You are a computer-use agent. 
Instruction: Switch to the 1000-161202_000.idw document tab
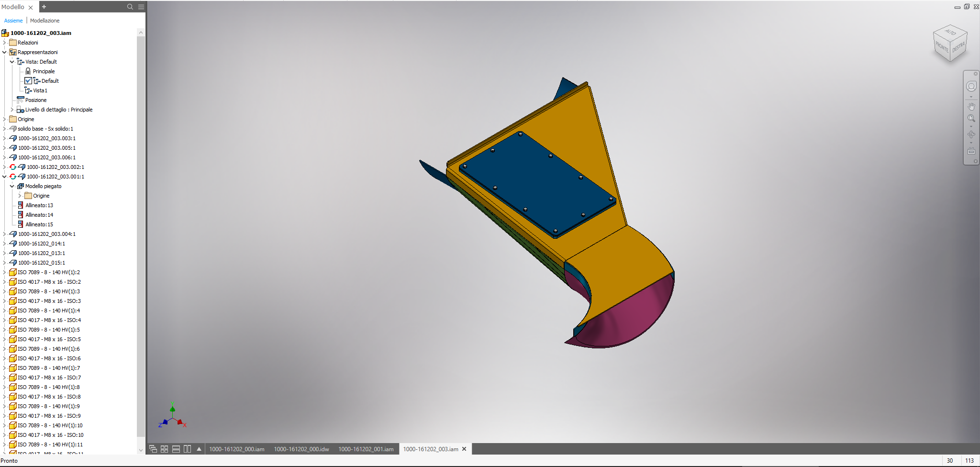click(301, 449)
